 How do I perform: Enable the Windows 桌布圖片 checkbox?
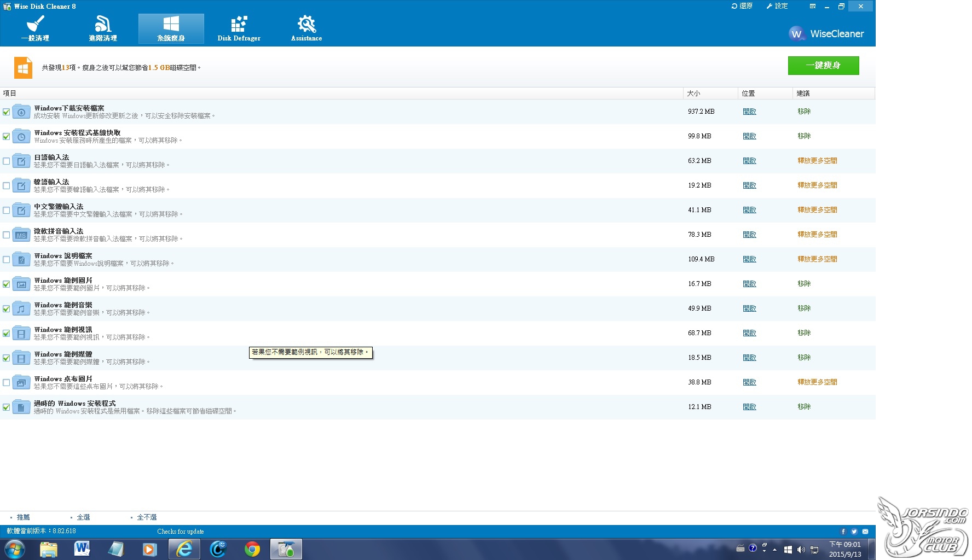pyautogui.click(x=7, y=383)
